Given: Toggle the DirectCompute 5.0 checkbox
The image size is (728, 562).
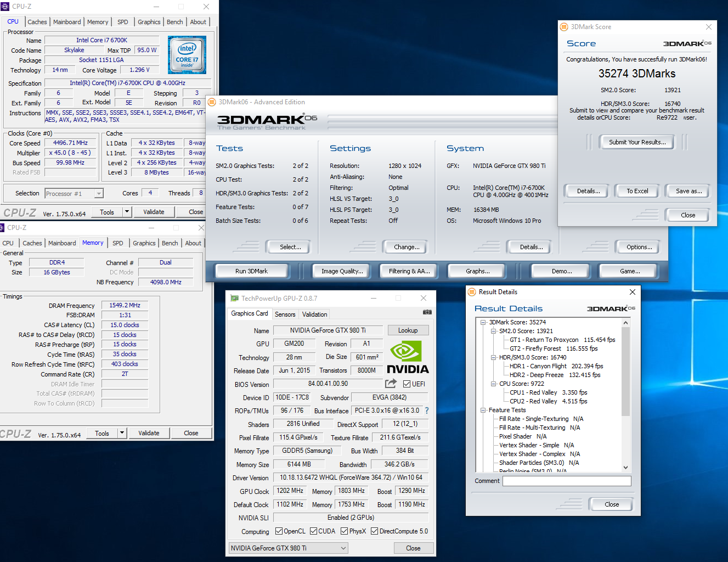Looking at the screenshot, I should point(374,531).
